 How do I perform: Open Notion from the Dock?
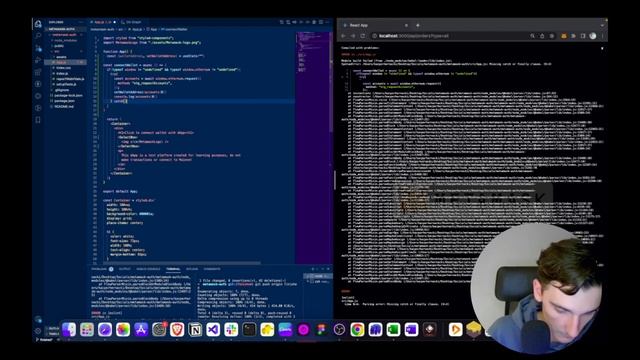pyautogui.click(x=195, y=329)
